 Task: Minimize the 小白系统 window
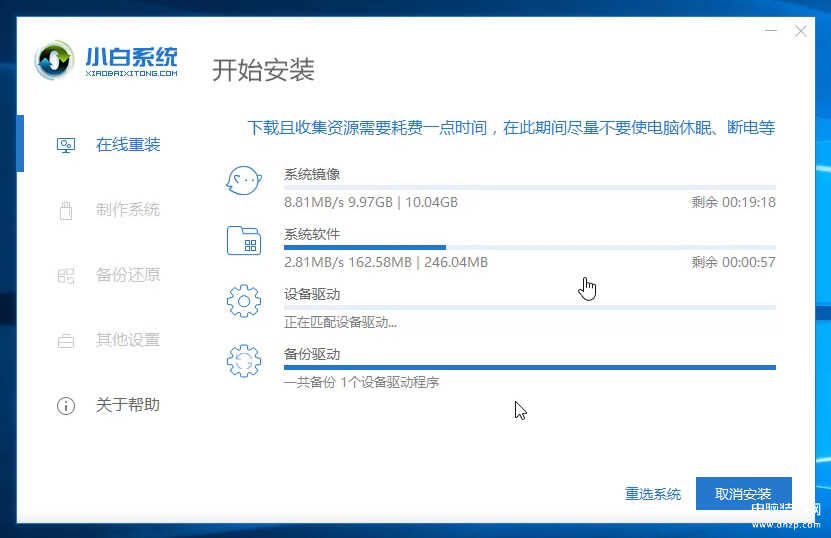771,31
